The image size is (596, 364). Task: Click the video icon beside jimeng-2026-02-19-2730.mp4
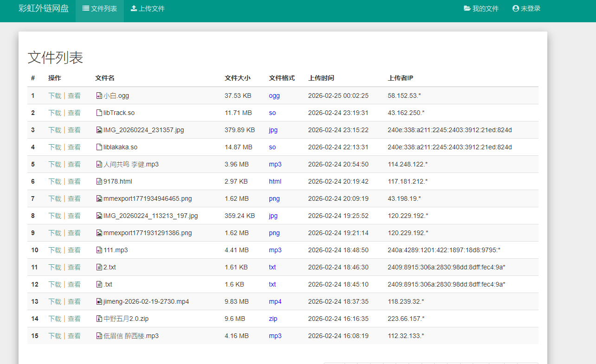coord(99,302)
